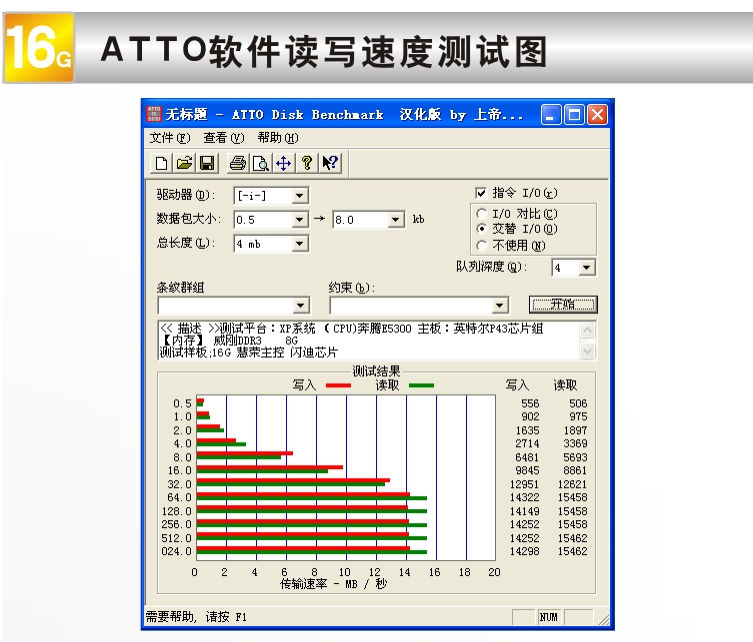The width and height of the screenshot is (753, 642).
Task: Maximize the ATTO Disk Benchmark window
Action: tap(574, 115)
